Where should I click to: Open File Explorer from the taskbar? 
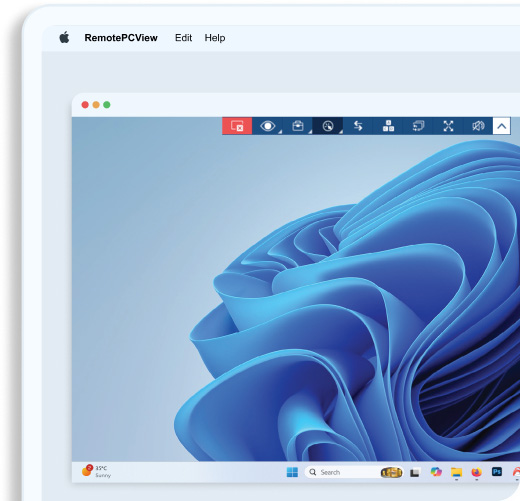click(x=456, y=472)
